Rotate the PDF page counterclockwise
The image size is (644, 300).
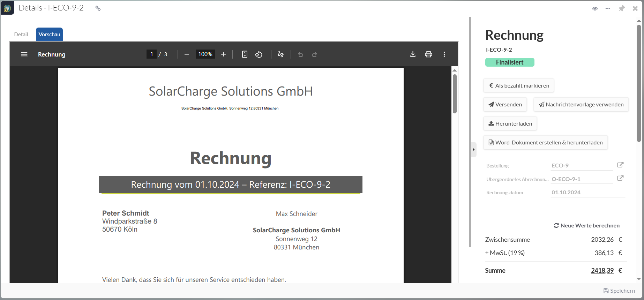click(259, 54)
